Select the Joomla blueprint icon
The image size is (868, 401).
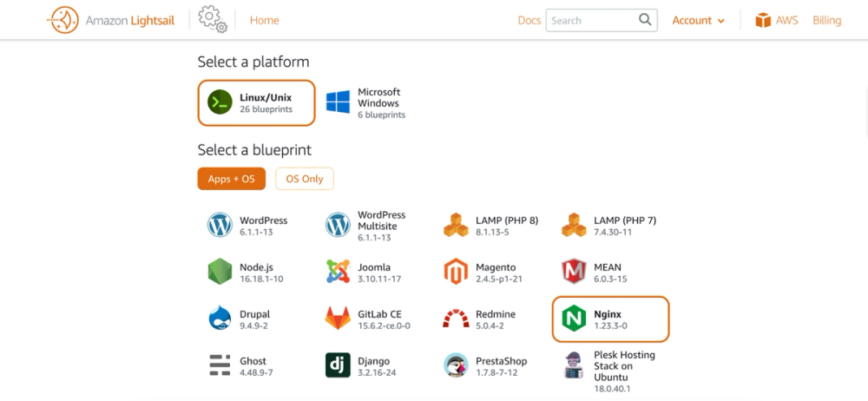[x=338, y=272]
